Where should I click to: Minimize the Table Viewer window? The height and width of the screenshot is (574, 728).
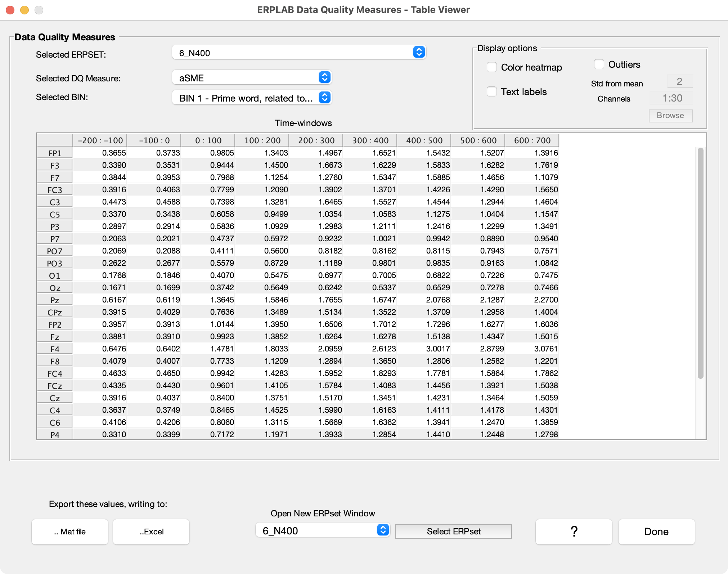pos(24,10)
